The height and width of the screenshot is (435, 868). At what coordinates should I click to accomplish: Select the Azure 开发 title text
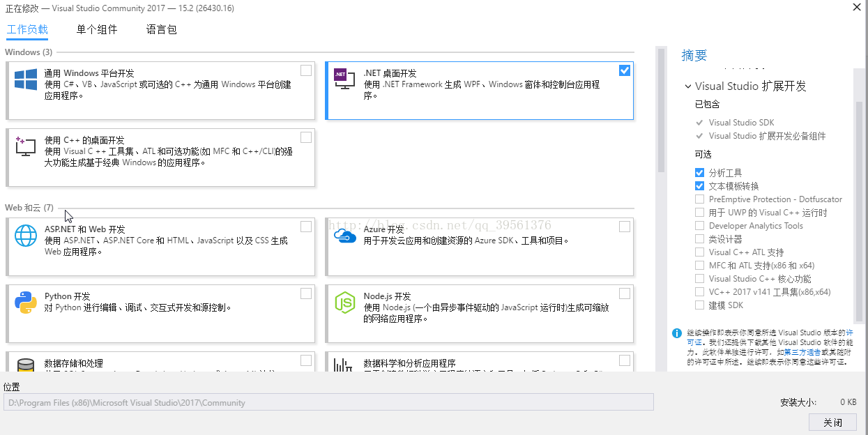point(384,229)
